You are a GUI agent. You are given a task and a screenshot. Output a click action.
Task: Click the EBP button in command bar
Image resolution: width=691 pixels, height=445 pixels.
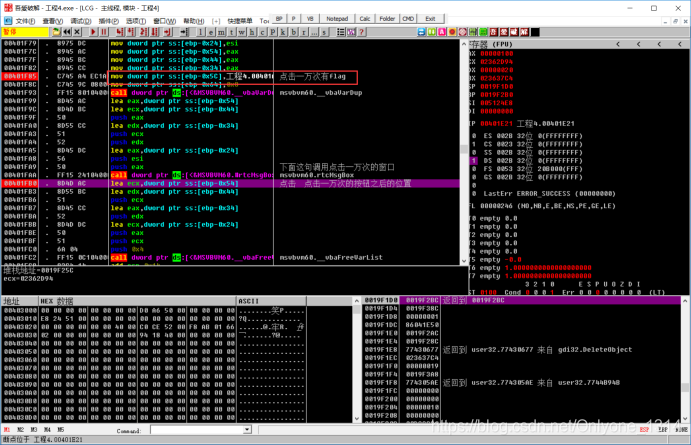(662, 430)
